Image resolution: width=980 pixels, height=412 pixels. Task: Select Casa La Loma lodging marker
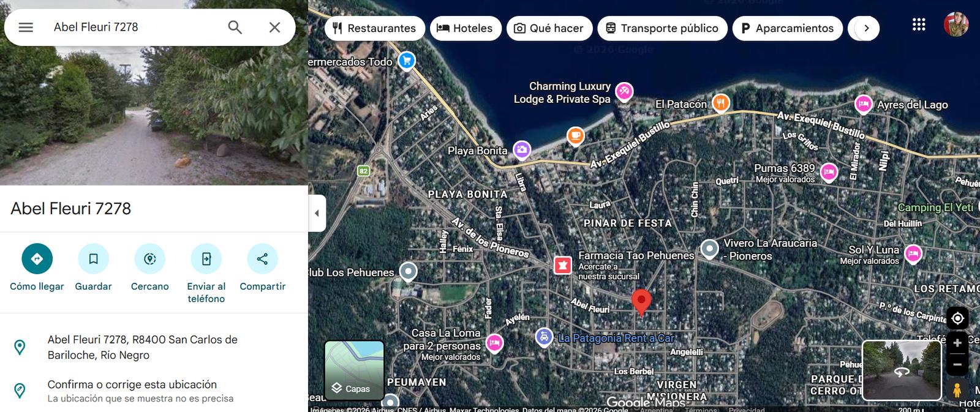pyautogui.click(x=494, y=343)
